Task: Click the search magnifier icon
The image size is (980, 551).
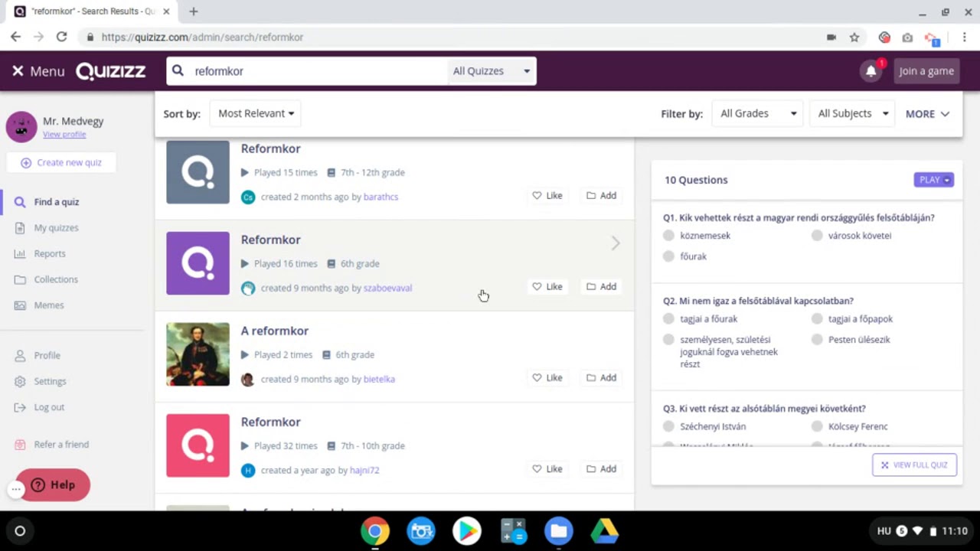Action: tap(178, 71)
